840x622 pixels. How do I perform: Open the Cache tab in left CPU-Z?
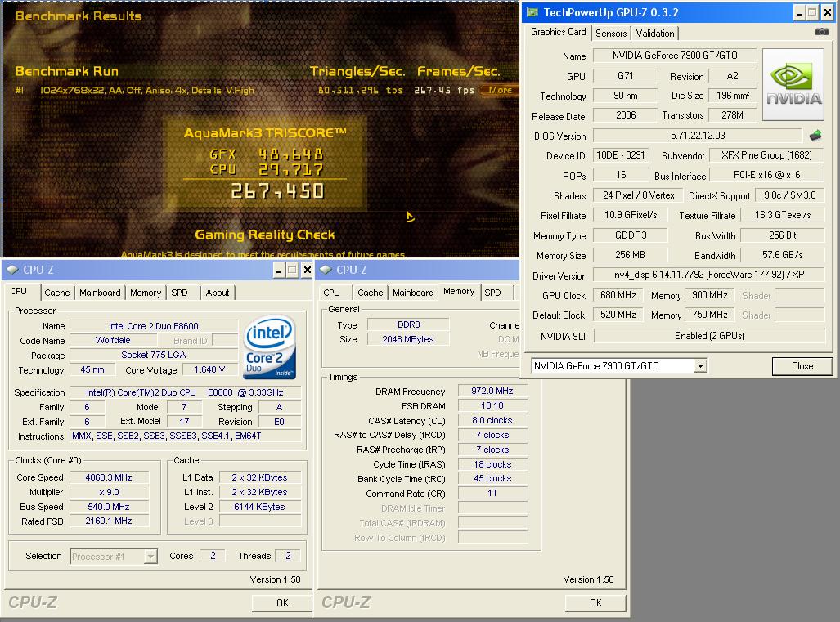click(56, 293)
